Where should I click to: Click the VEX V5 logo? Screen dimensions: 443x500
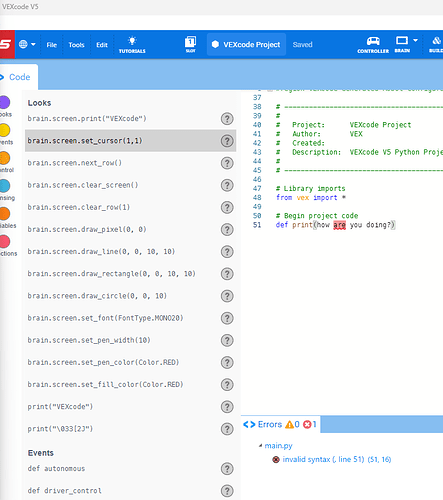[7, 44]
